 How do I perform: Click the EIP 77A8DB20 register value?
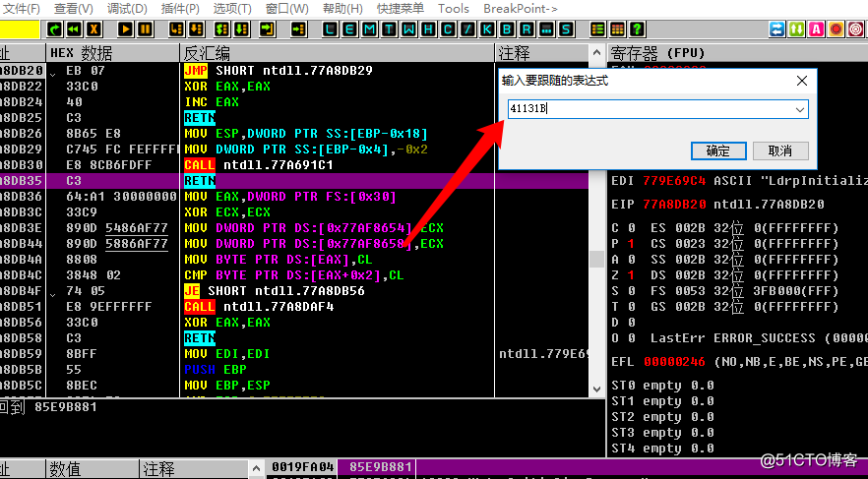674,205
